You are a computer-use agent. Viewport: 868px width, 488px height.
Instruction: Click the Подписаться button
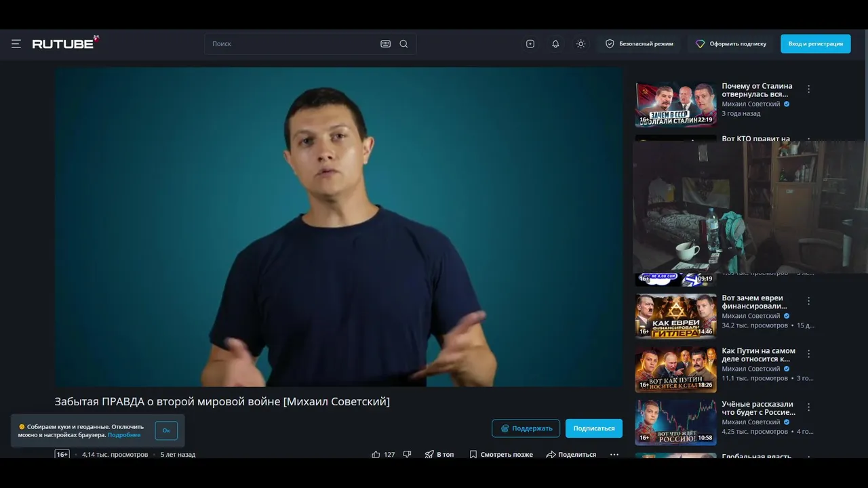(x=594, y=428)
